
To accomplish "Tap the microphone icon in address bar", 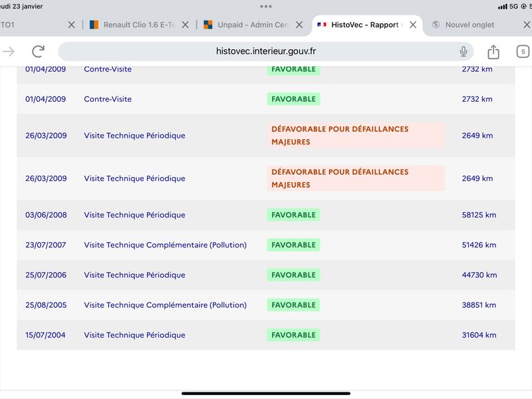I will [x=463, y=52].
